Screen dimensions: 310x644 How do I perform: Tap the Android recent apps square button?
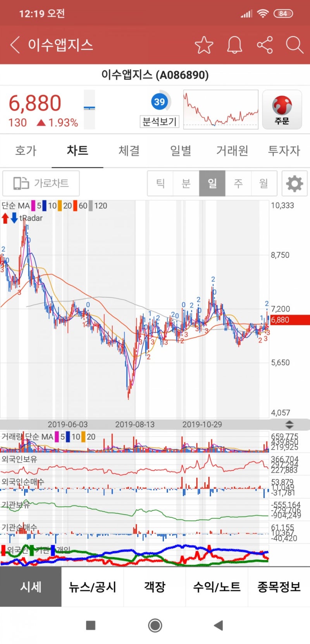pos(91,625)
